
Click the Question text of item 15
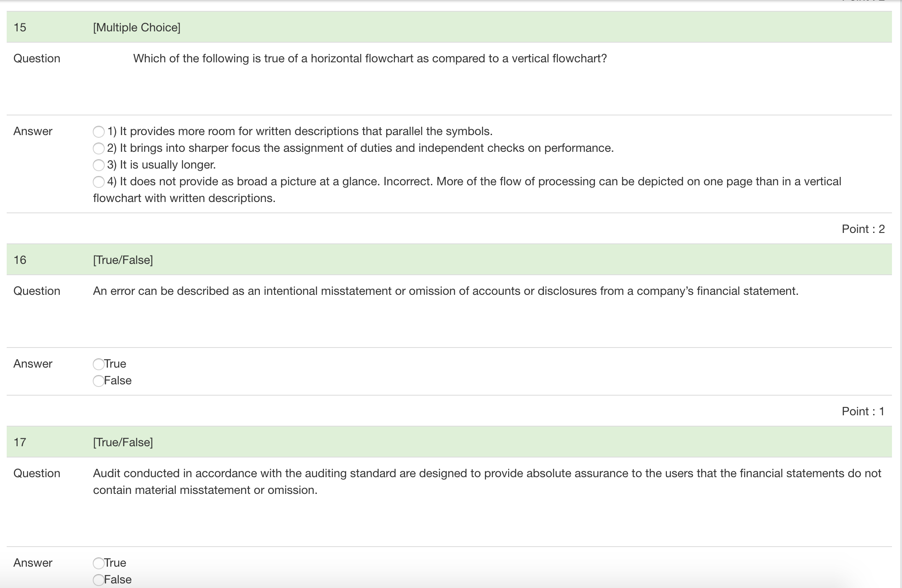pyautogui.click(x=370, y=58)
